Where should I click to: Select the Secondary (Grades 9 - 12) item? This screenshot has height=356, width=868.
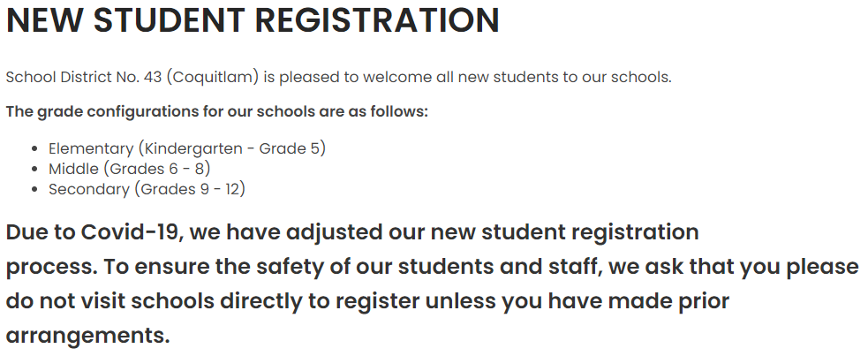[147, 189]
